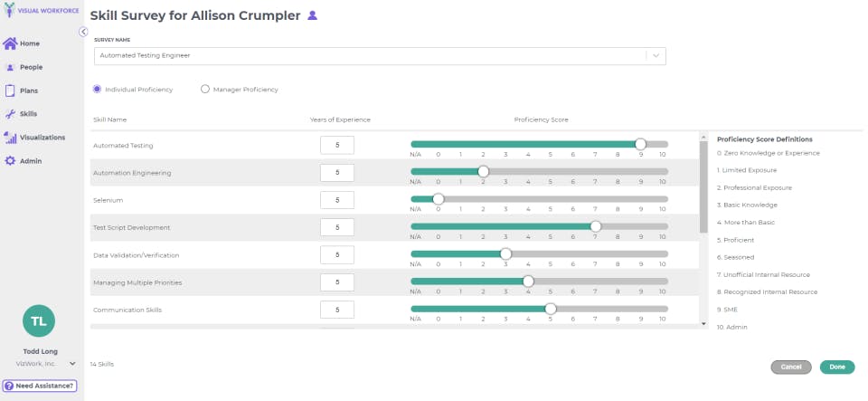Open the Skills tools icon

pyautogui.click(x=10, y=114)
